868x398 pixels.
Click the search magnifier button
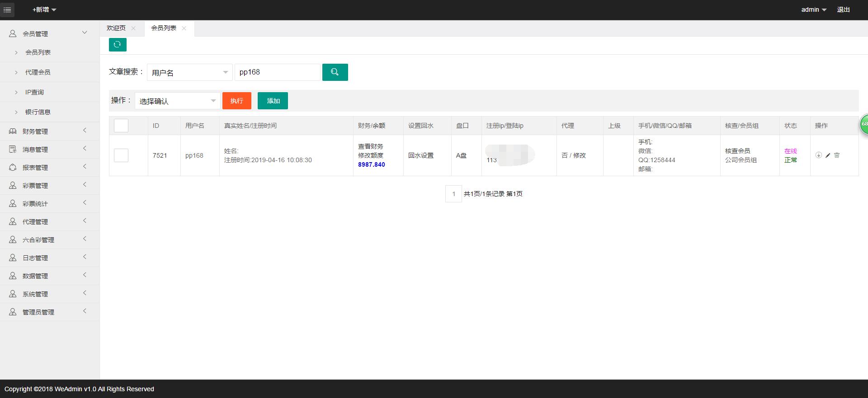(x=335, y=72)
